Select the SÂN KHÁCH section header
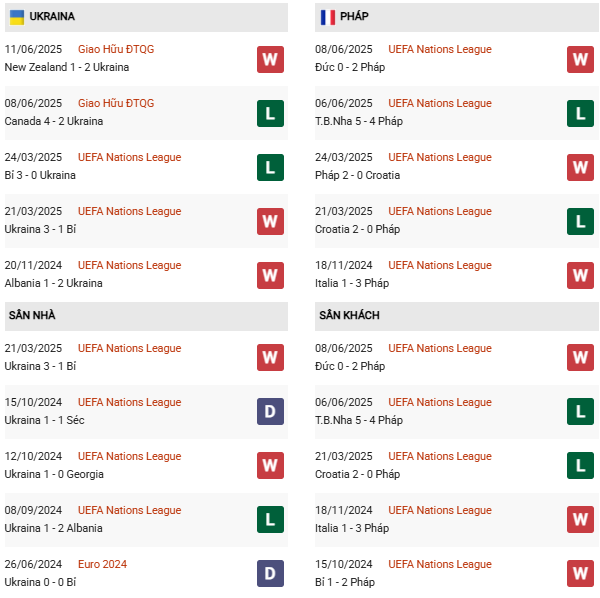 pyautogui.click(x=349, y=315)
